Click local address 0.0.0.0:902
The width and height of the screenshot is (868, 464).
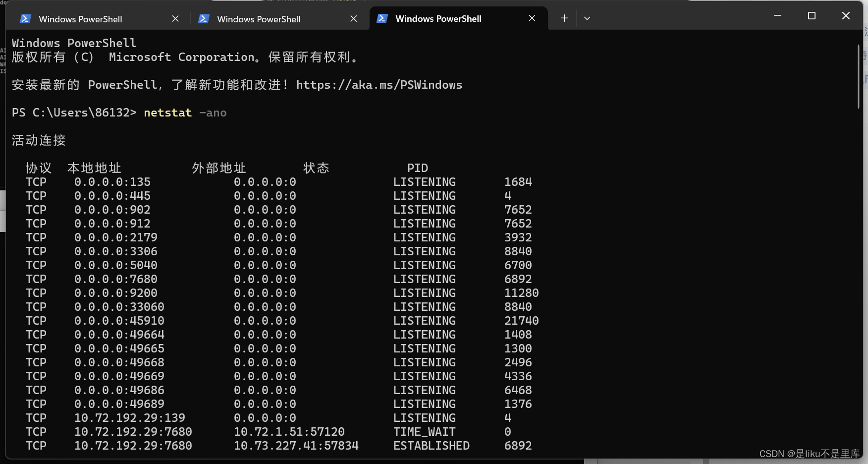[x=112, y=210]
